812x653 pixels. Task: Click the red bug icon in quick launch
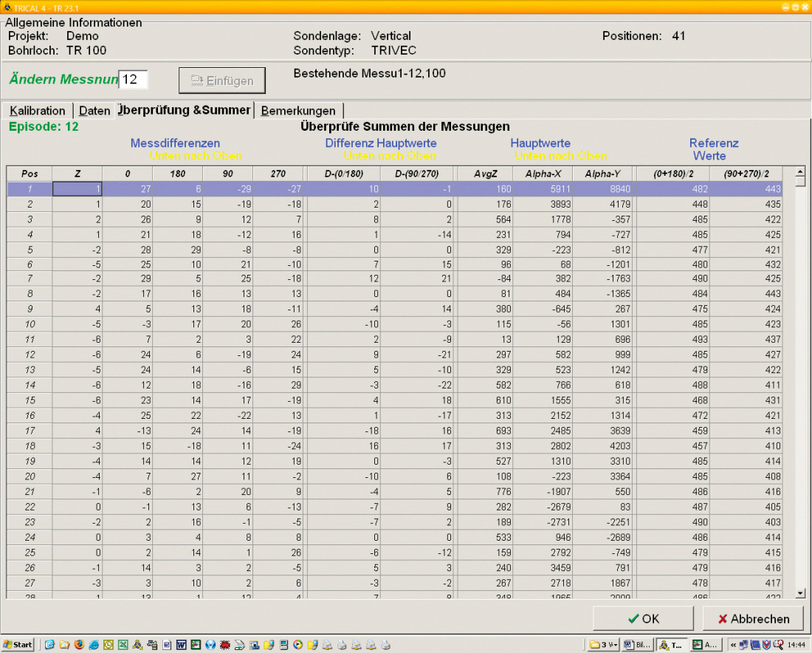(224, 645)
